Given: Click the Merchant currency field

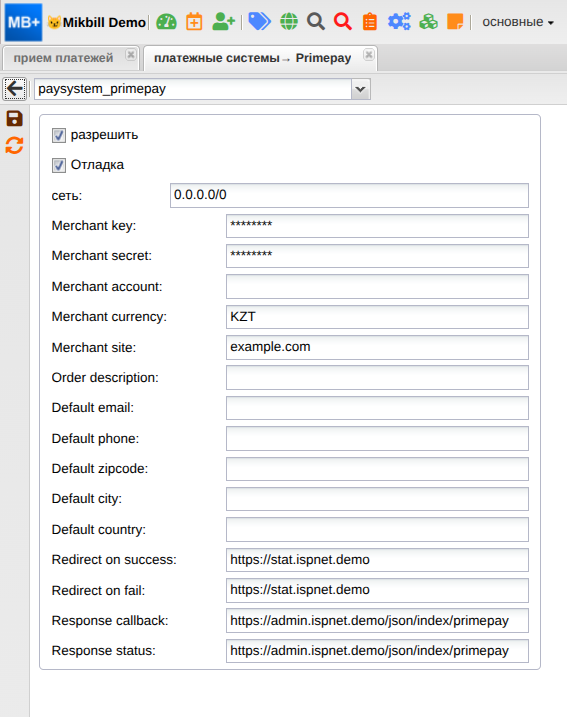Looking at the screenshot, I should (377, 317).
